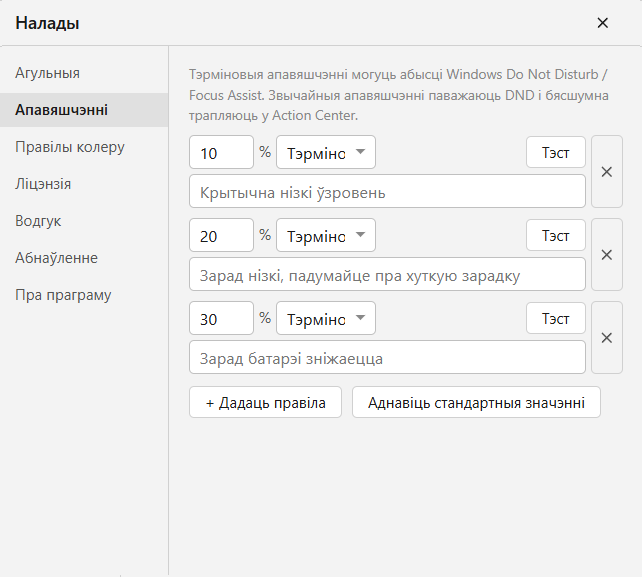Image resolution: width=642 pixels, height=577 pixels.
Task: Expand the type dropdown for the 30% rule
Action: click(x=326, y=318)
